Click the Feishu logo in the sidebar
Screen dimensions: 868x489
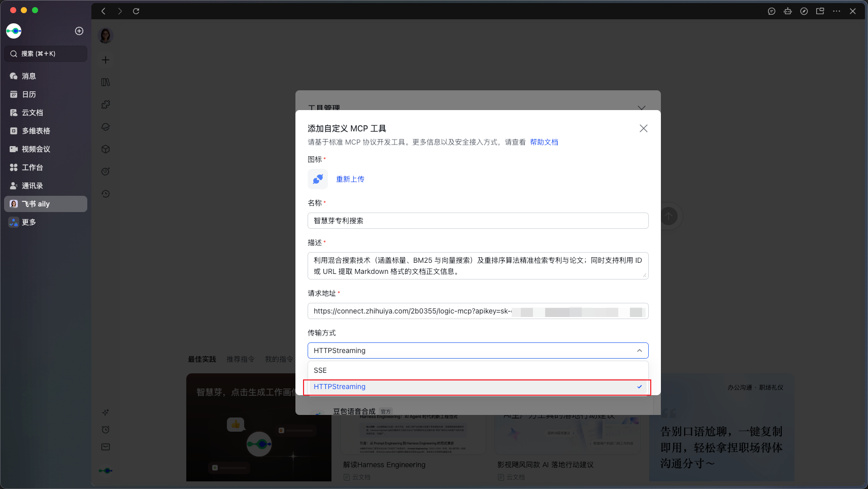[14, 31]
